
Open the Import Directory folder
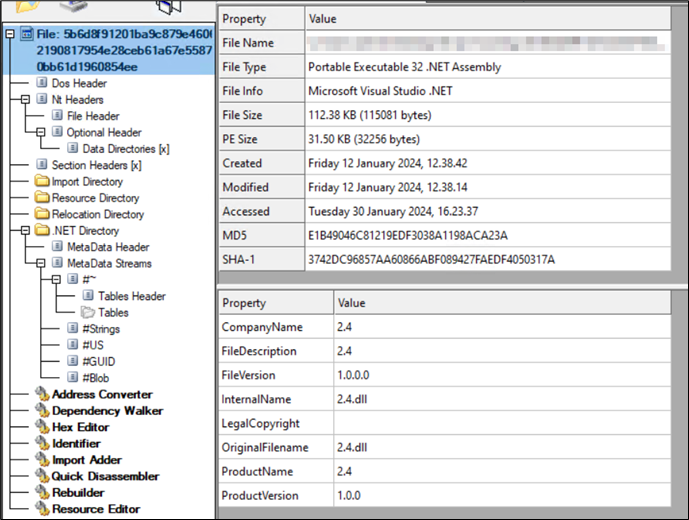coord(87,182)
